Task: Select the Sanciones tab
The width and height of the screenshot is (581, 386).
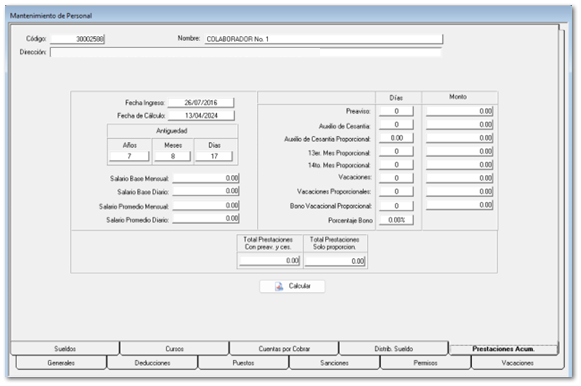Action: click(335, 363)
